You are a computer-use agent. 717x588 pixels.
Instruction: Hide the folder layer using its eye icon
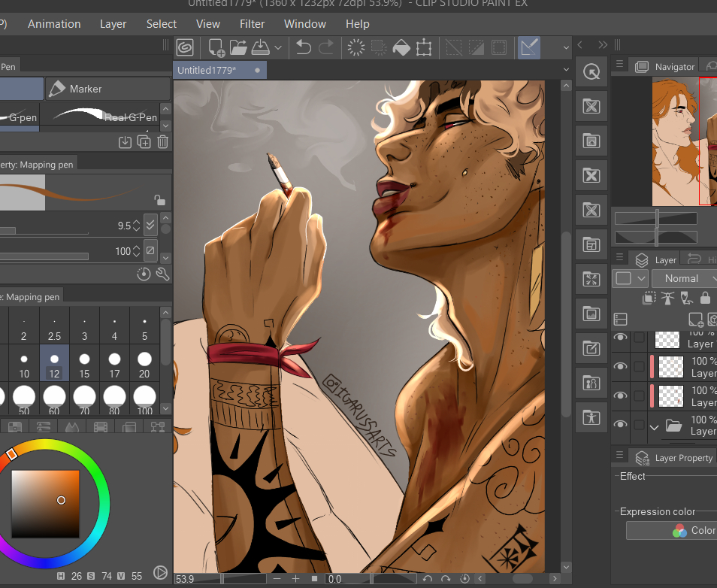click(620, 425)
